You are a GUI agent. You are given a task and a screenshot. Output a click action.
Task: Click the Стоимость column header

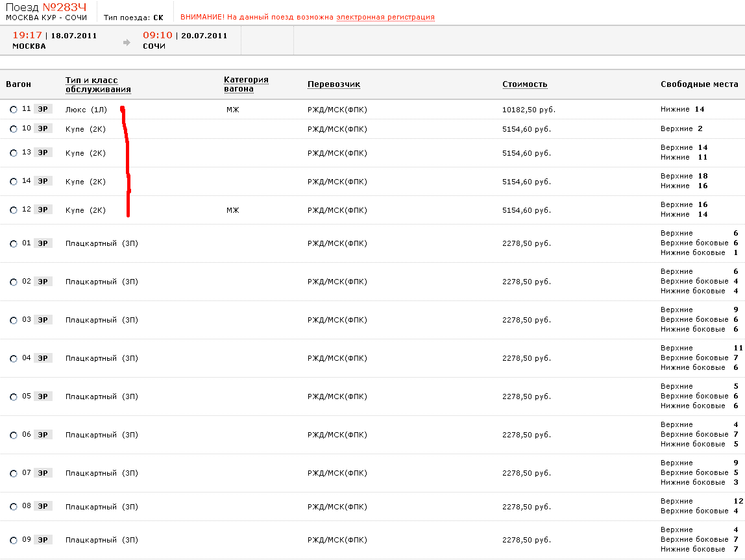click(524, 84)
